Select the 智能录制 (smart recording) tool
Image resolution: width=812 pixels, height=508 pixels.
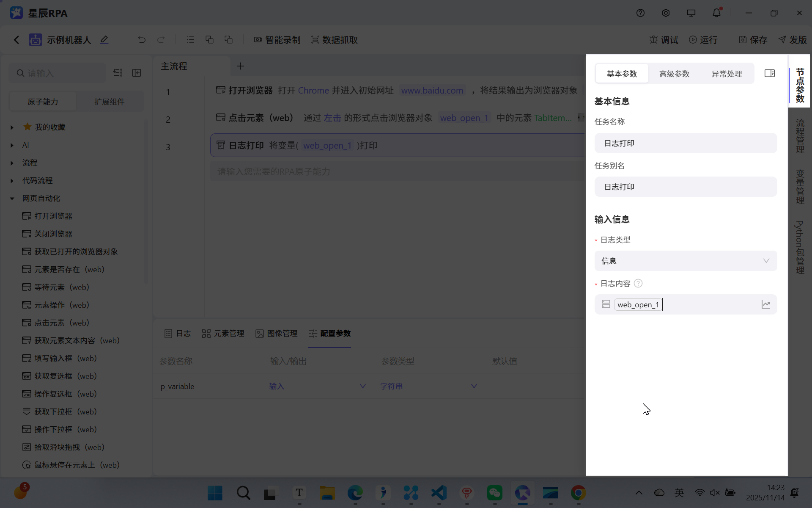(x=277, y=39)
